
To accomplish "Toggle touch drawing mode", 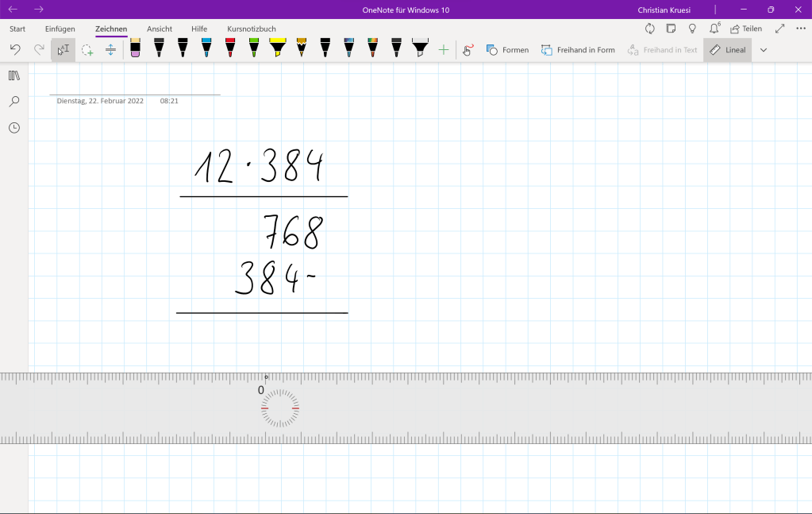I will [468, 50].
